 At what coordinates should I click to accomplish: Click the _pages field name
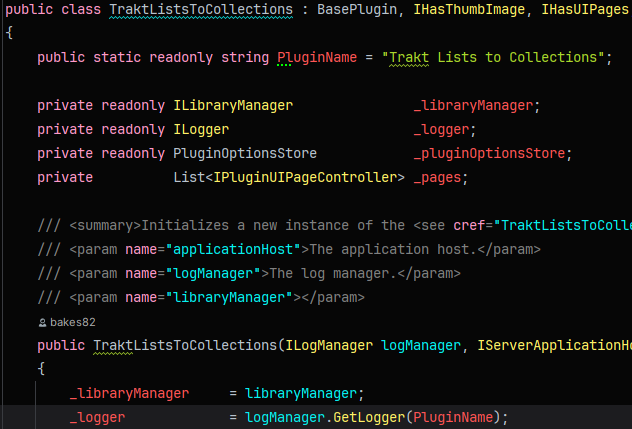(437, 177)
